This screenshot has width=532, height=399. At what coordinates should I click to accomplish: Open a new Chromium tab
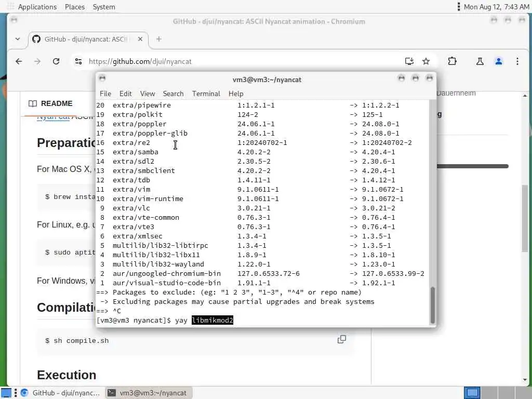click(x=158, y=39)
